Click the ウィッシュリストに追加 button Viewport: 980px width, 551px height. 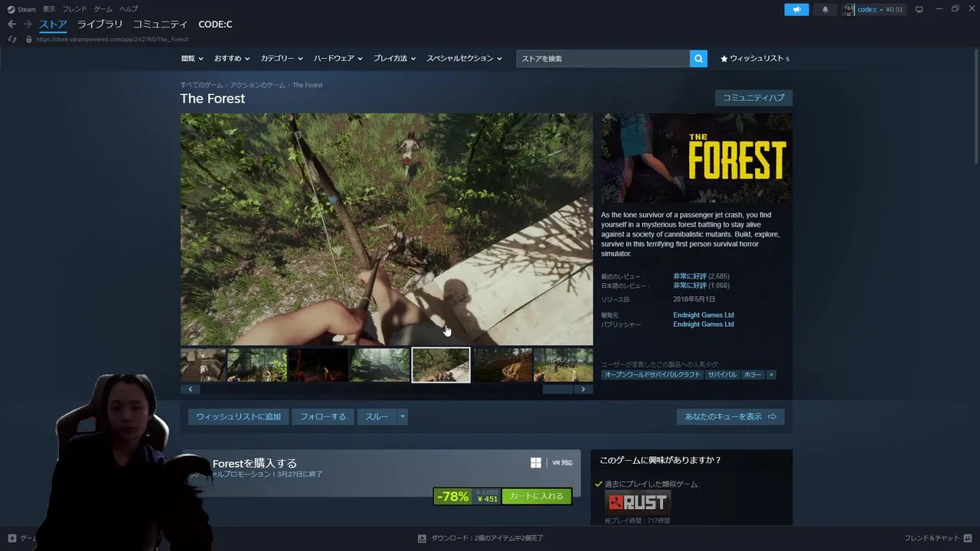238,416
